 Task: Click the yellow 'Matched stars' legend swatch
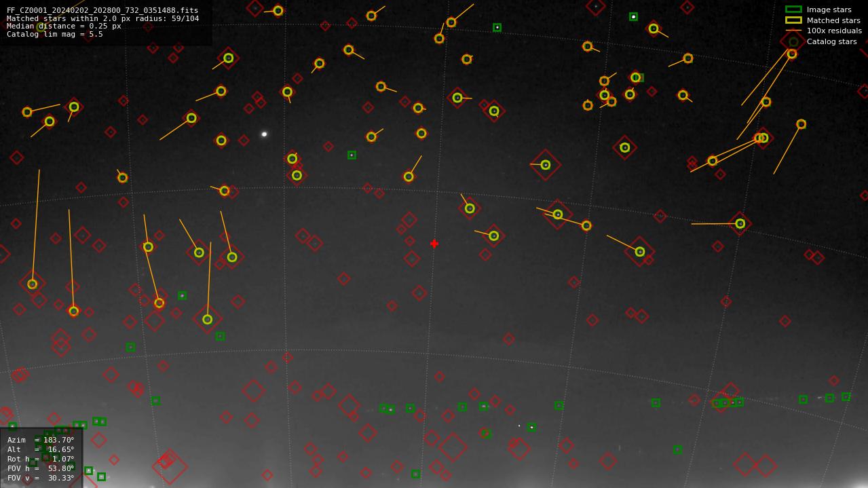pos(793,20)
